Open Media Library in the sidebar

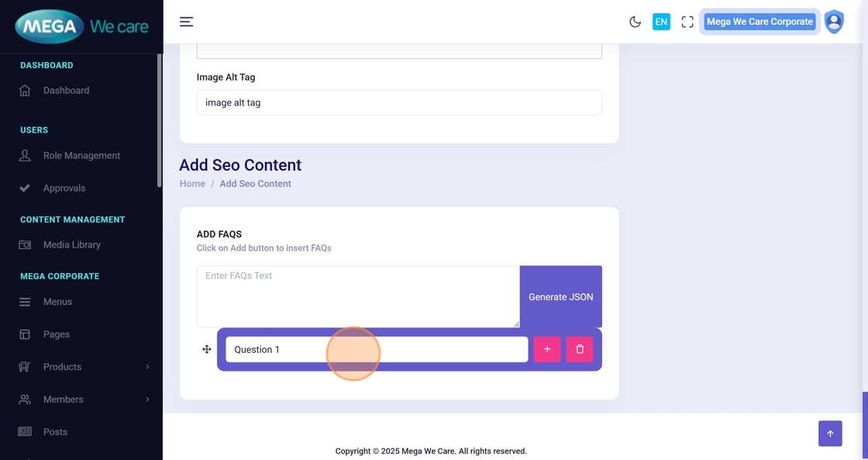[x=71, y=245]
